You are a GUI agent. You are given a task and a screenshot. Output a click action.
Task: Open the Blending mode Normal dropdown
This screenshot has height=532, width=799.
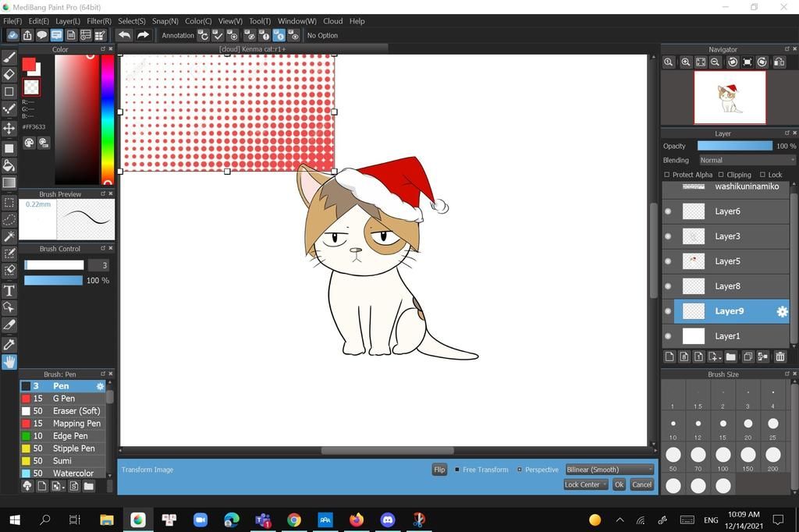[x=747, y=160]
